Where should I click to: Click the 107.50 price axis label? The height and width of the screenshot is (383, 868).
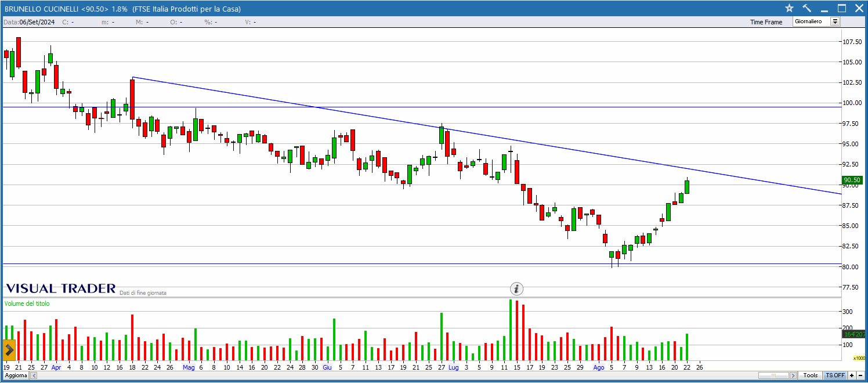coord(852,42)
